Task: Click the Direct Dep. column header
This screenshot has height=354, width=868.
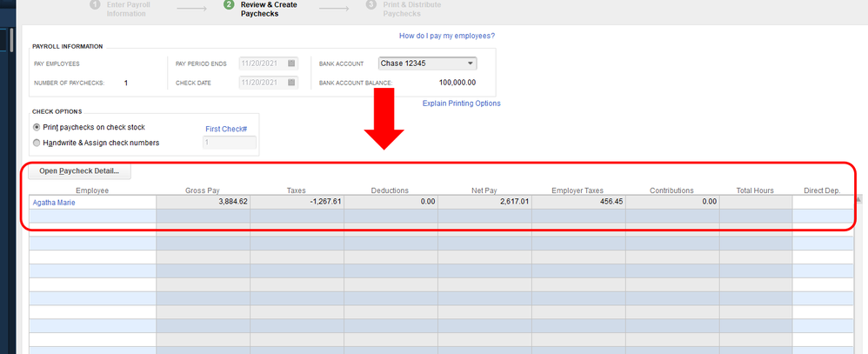Action: 822,190
